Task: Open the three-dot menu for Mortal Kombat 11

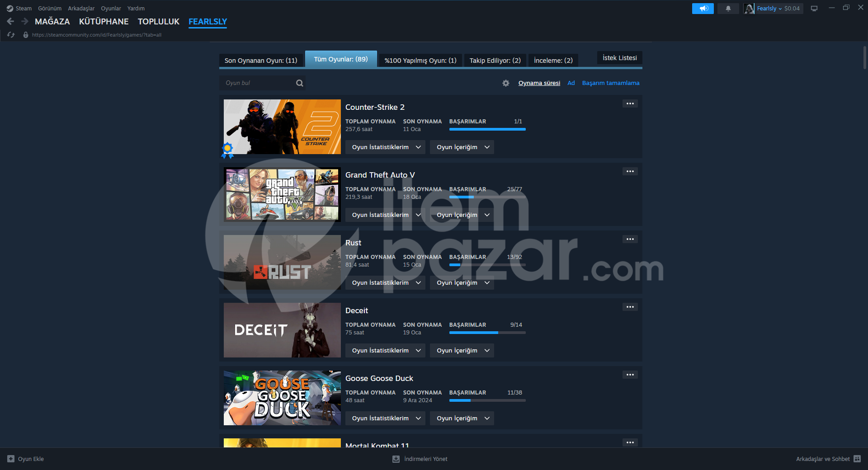Action: coord(630,442)
